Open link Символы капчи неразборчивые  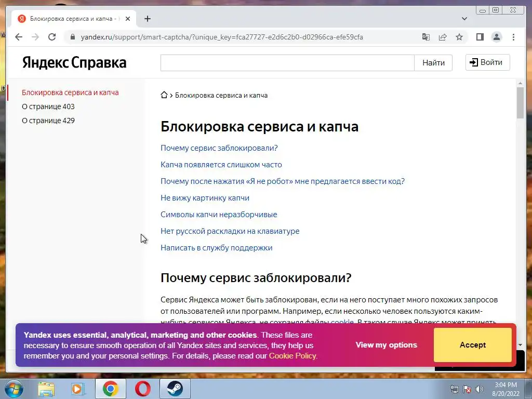219,215
